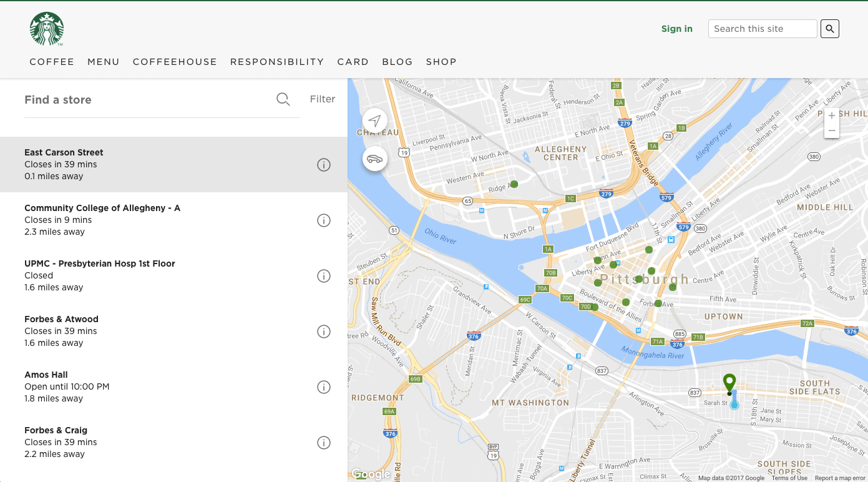Click the compass navigation icon on the map
Viewport: 868px width, 482px height.
tap(374, 120)
